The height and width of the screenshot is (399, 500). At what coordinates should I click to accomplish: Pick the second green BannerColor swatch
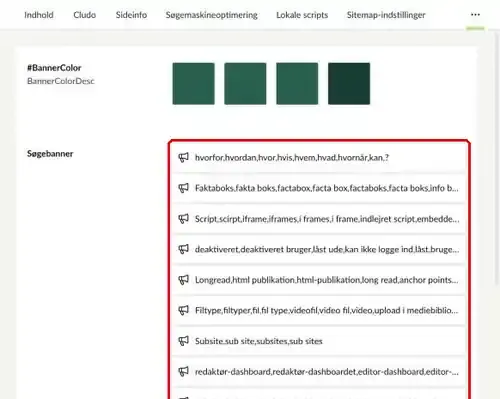click(x=245, y=84)
